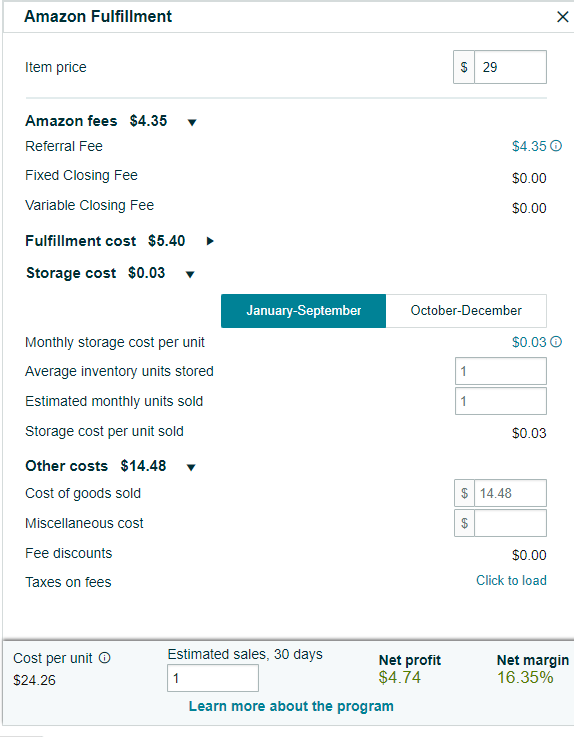Click the info icon next to Referral Fee
This screenshot has height=737, width=574.
tap(556, 146)
